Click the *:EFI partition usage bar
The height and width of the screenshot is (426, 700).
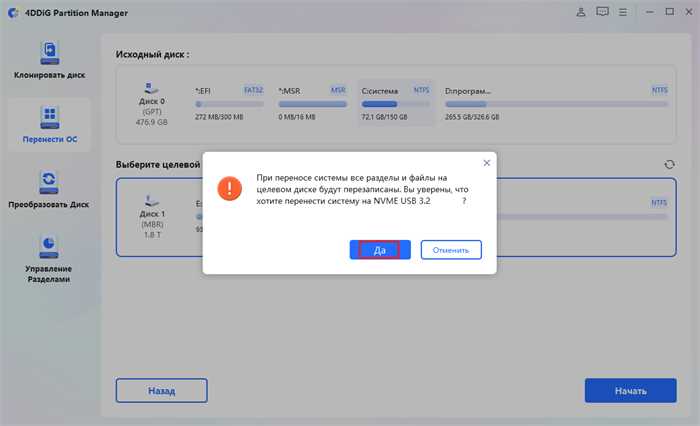[x=229, y=104]
